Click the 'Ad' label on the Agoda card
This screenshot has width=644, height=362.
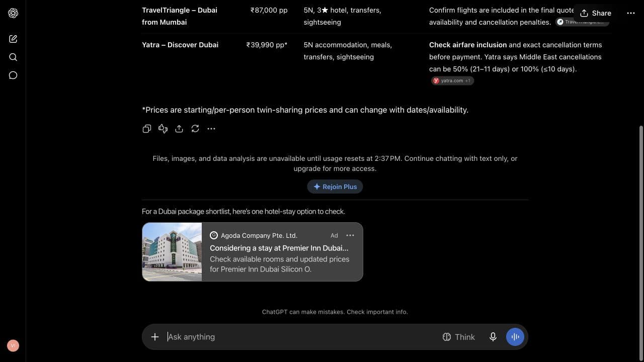point(334,235)
